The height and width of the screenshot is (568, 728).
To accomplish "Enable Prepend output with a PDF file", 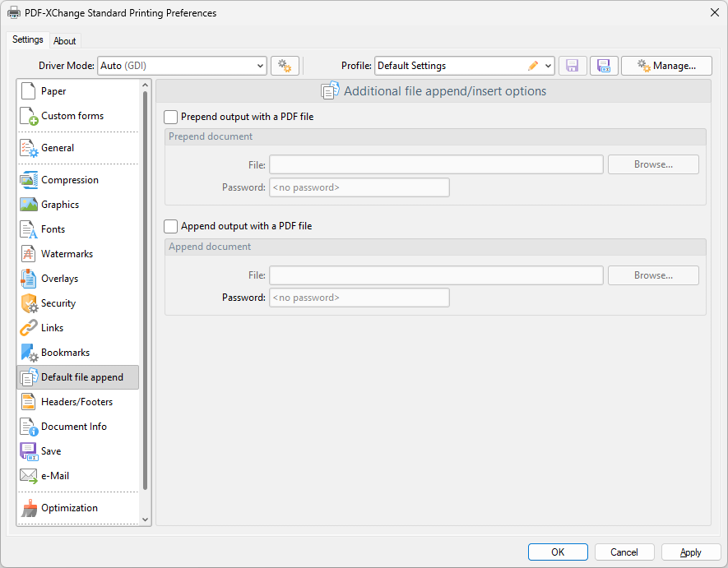I will point(171,117).
